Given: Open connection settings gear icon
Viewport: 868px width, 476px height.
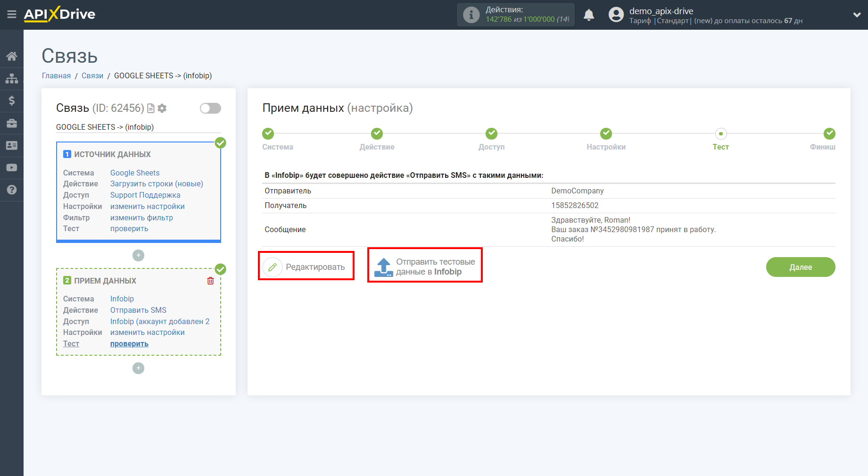Looking at the screenshot, I should click(x=162, y=109).
